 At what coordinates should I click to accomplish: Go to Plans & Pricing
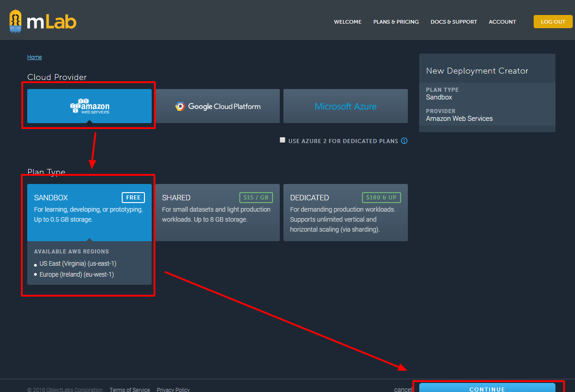point(396,22)
